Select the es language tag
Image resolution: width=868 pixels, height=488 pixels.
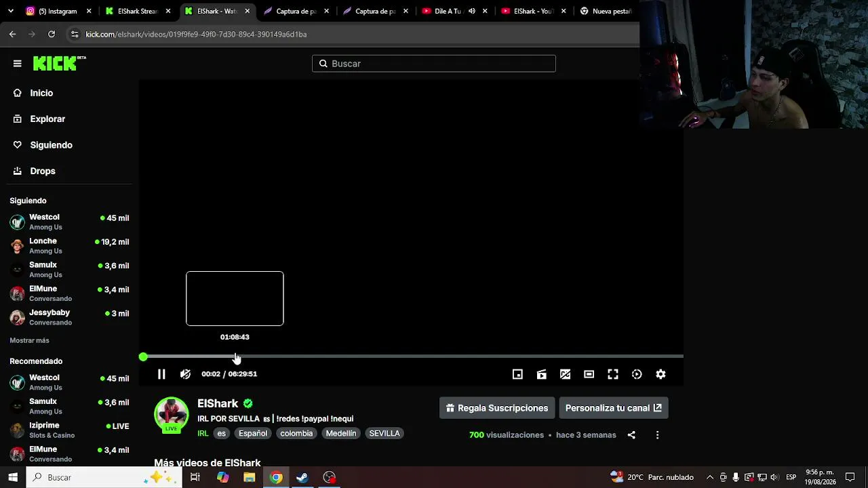point(222,433)
